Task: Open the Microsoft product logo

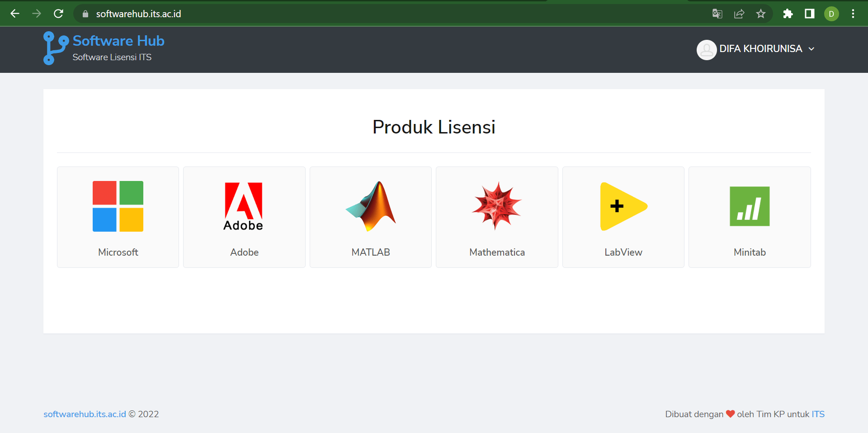Action: (118, 206)
